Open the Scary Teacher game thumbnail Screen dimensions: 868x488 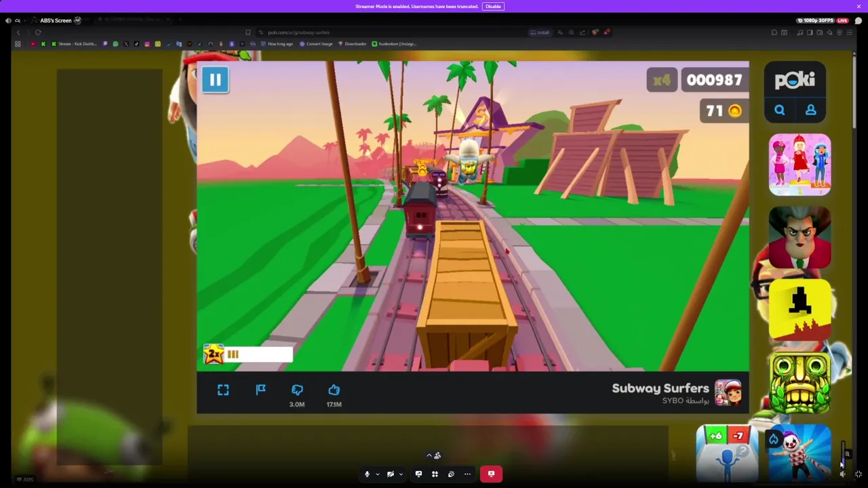(x=800, y=238)
